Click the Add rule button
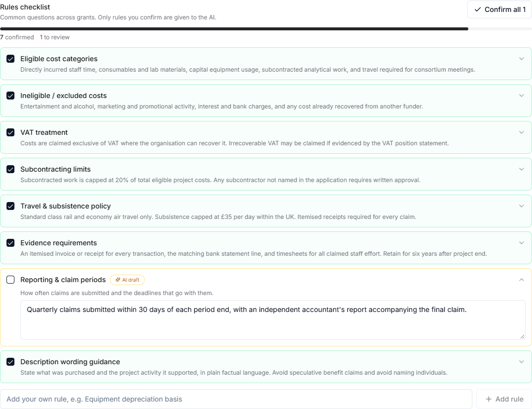This screenshot has height=409, width=532. point(504,399)
